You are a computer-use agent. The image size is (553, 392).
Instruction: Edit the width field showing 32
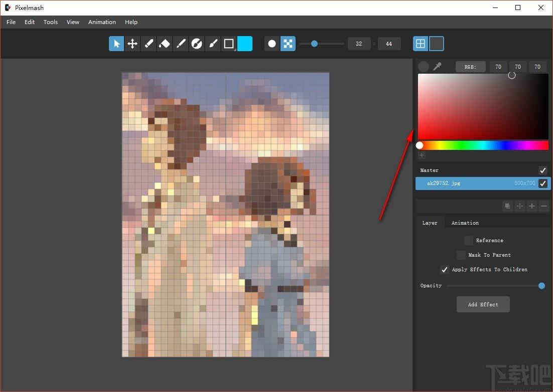point(359,44)
